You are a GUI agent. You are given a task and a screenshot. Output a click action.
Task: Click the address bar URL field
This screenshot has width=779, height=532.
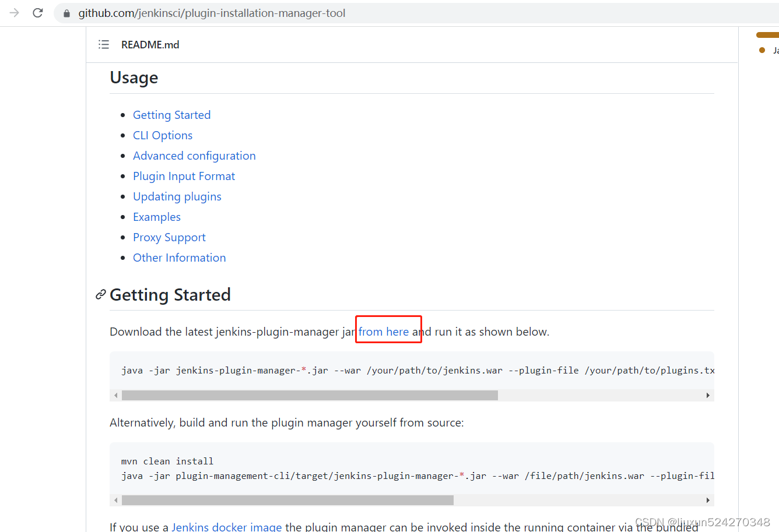[x=210, y=12]
